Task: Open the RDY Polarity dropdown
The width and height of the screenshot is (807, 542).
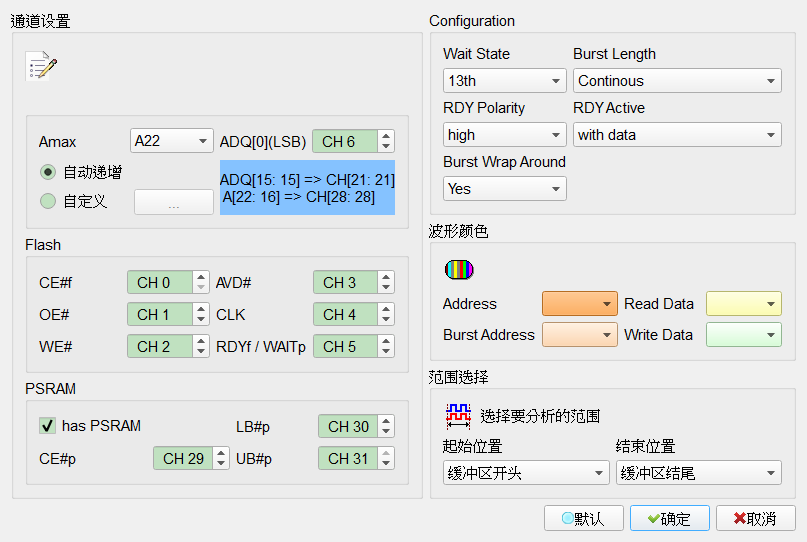Action: tap(504, 135)
